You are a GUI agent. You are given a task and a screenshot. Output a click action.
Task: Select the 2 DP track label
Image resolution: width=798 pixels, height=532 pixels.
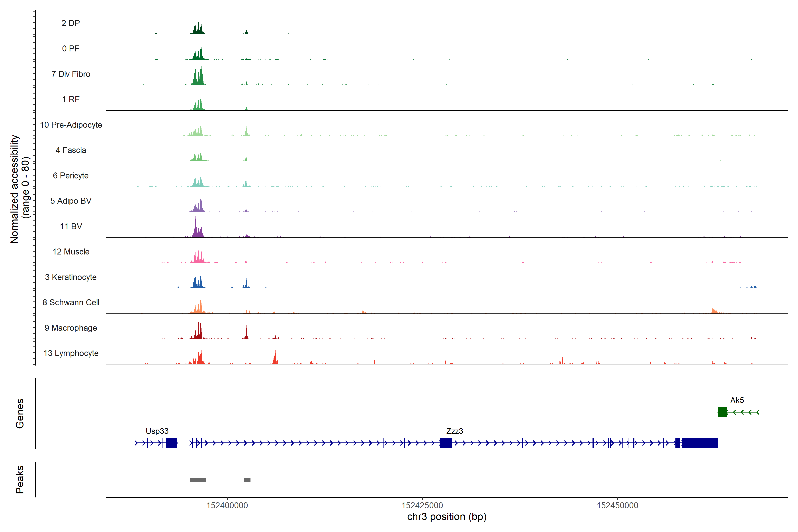[70, 23]
